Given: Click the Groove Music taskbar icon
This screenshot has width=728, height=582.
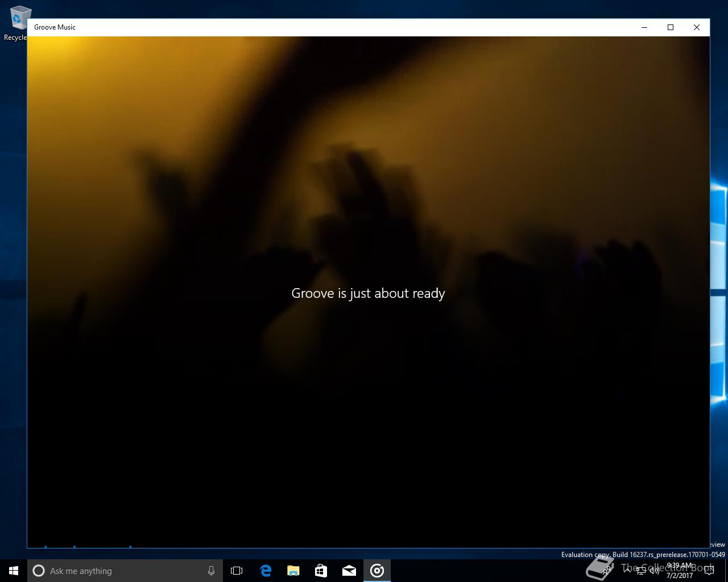Looking at the screenshot, I should pos(377,571).
